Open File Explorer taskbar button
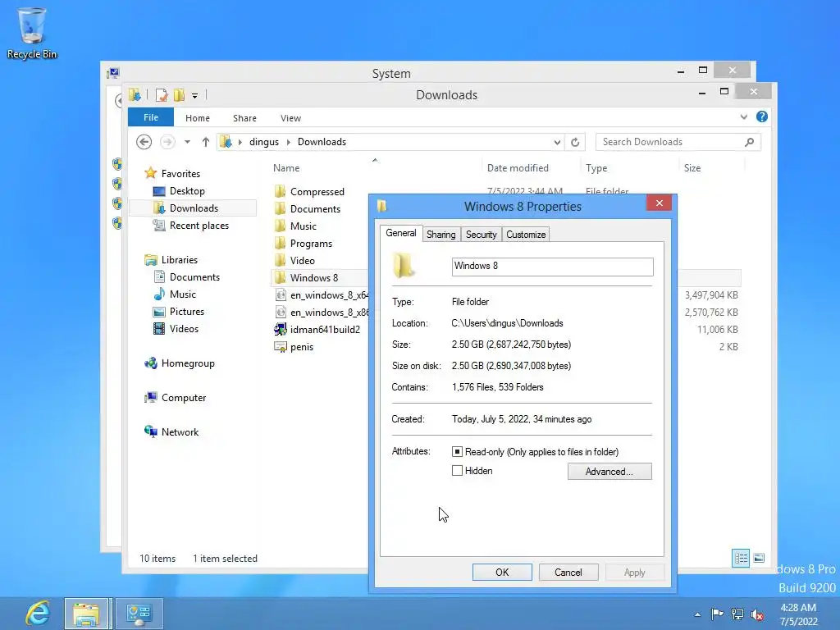 tap(87, 614)
